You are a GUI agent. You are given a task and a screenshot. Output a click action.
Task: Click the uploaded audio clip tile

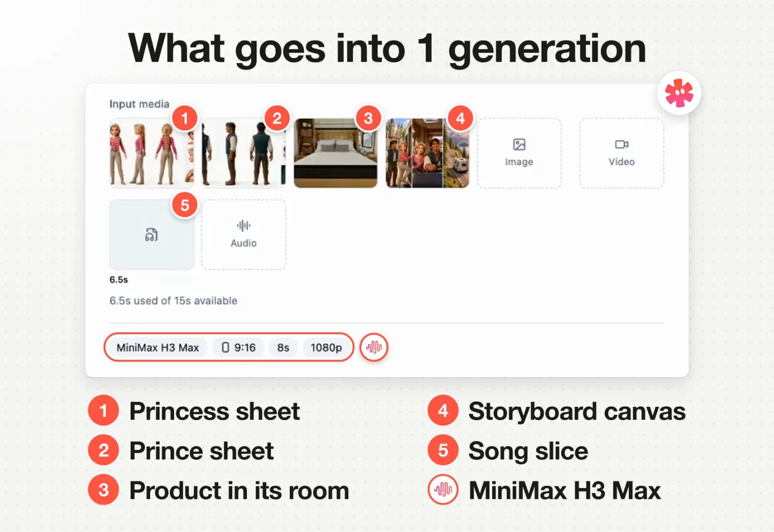click(152, 234)
